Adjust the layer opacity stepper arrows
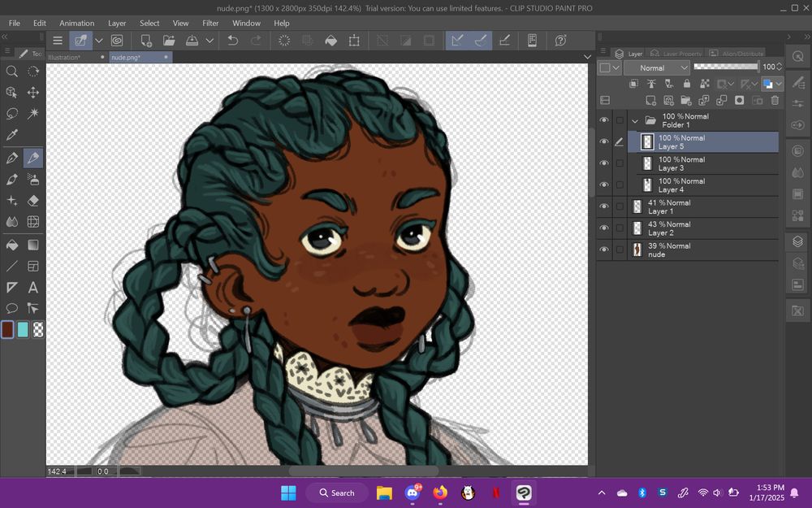This screenshot has width=812, height=508. pos(779,67)
